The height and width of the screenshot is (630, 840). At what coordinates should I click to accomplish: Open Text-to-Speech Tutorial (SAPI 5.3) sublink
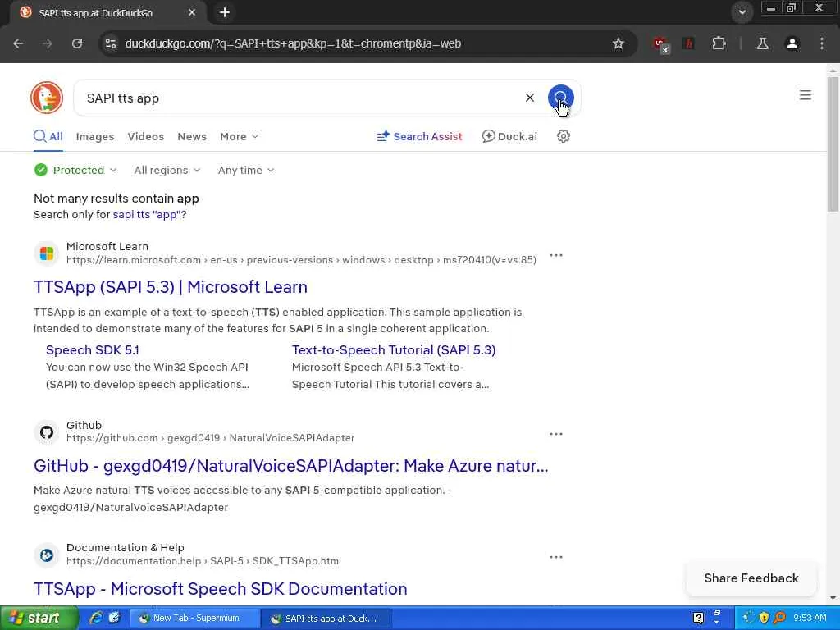pos(394,349)
